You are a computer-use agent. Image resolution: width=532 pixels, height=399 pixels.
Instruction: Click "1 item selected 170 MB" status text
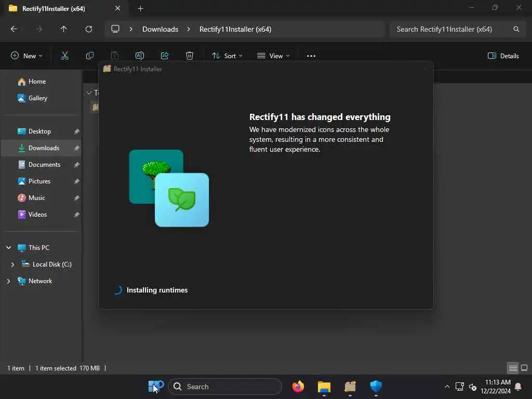pos(68,368)
